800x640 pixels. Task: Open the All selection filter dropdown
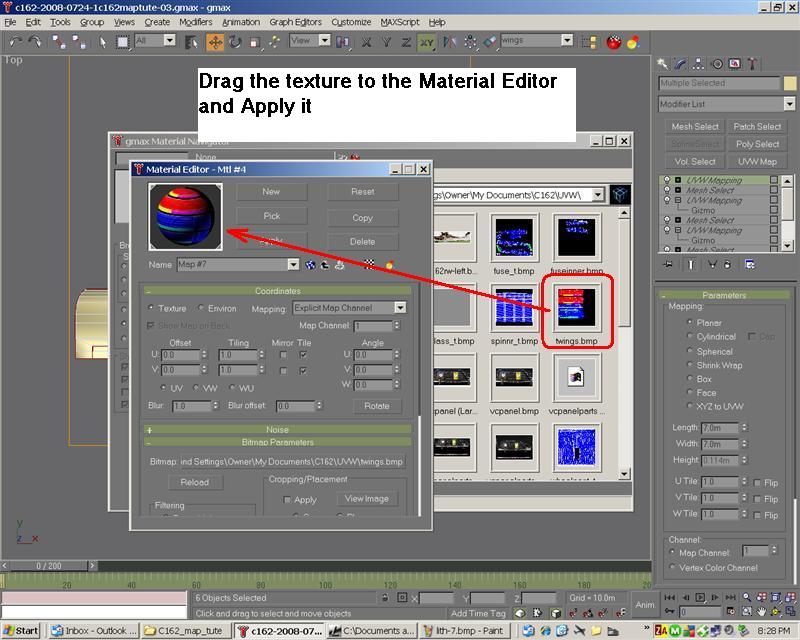pyautogui.click(x=170, y=40)
